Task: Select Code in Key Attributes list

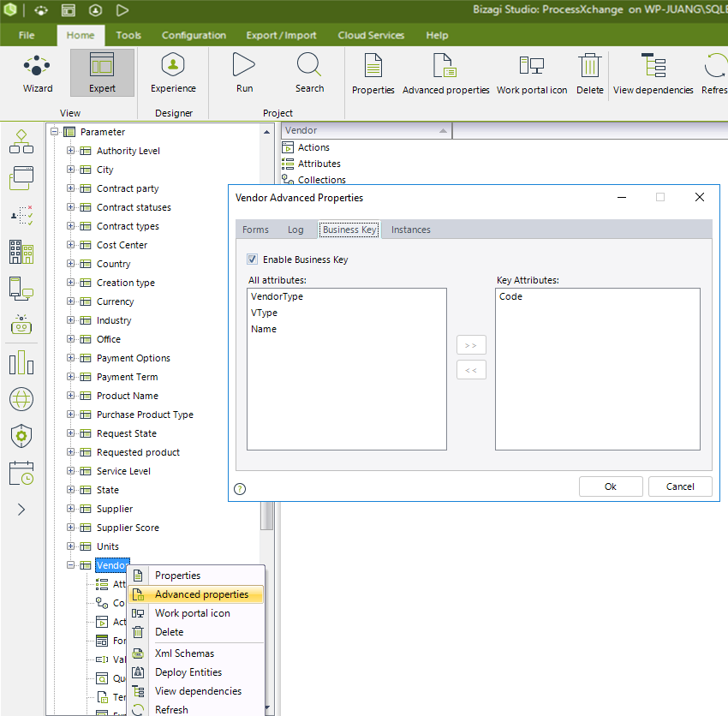Action: [510, 296]
